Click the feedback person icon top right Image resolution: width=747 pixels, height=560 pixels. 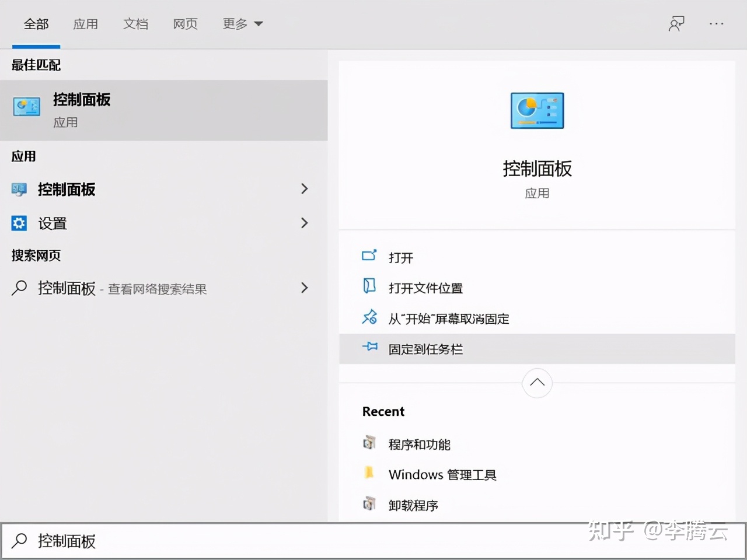click(676, 23)
